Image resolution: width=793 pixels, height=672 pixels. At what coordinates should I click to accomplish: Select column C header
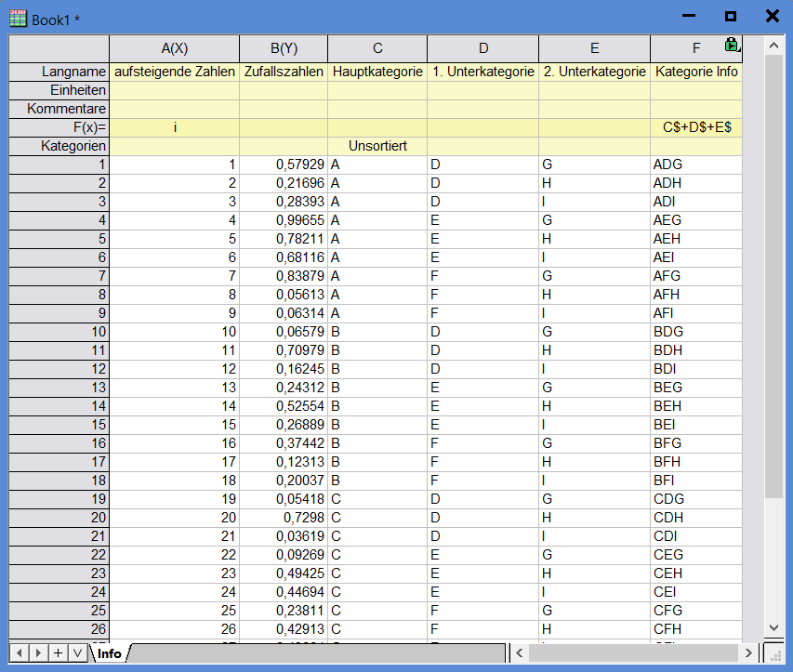pyautogui.click(x=377, y=48)
